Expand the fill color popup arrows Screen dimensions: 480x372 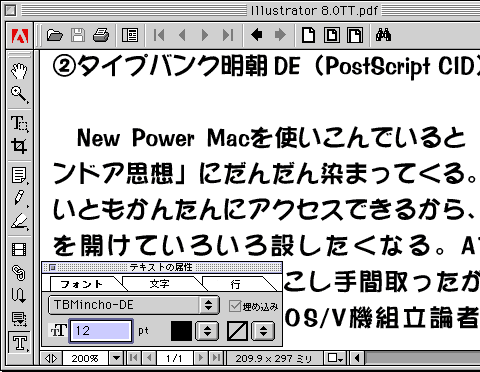click(207, 331)
